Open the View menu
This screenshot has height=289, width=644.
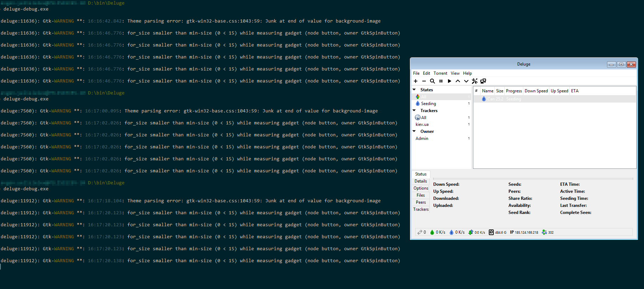click(455, 73)
